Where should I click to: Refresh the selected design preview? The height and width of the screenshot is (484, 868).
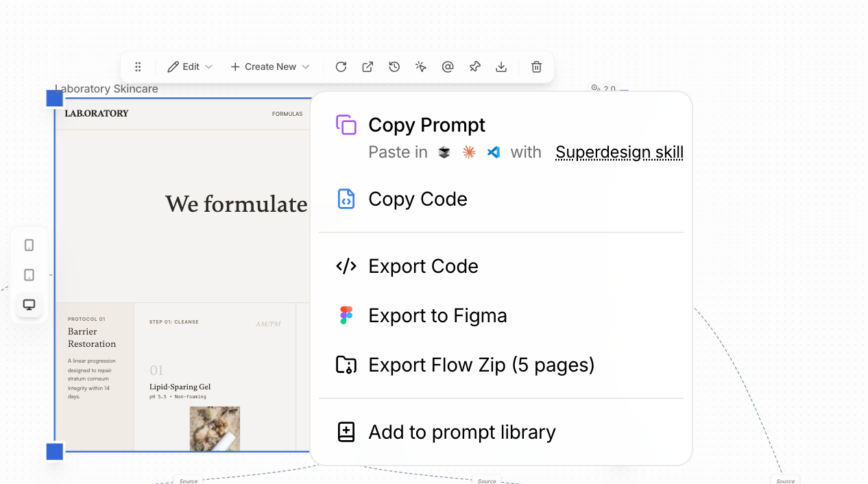(x=341, y=66)
